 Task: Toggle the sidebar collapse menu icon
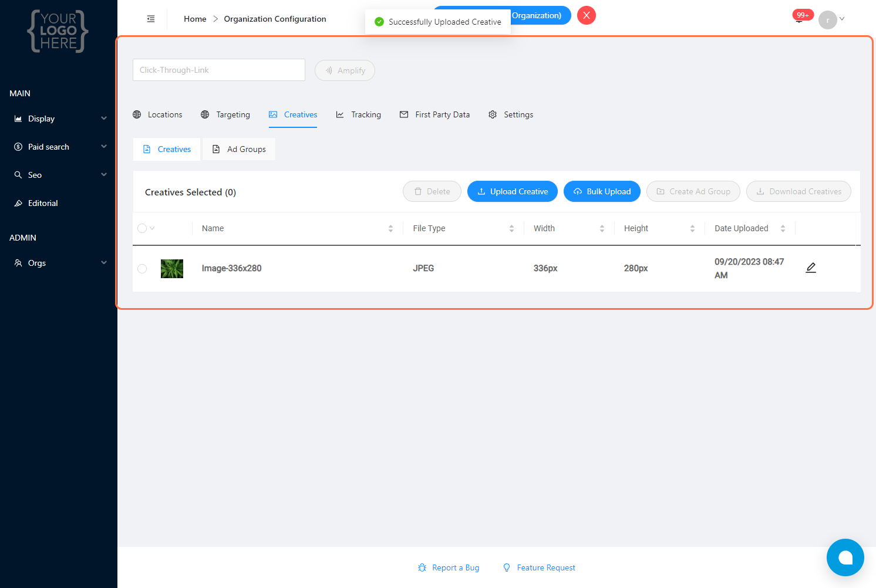tap(151, 19)
